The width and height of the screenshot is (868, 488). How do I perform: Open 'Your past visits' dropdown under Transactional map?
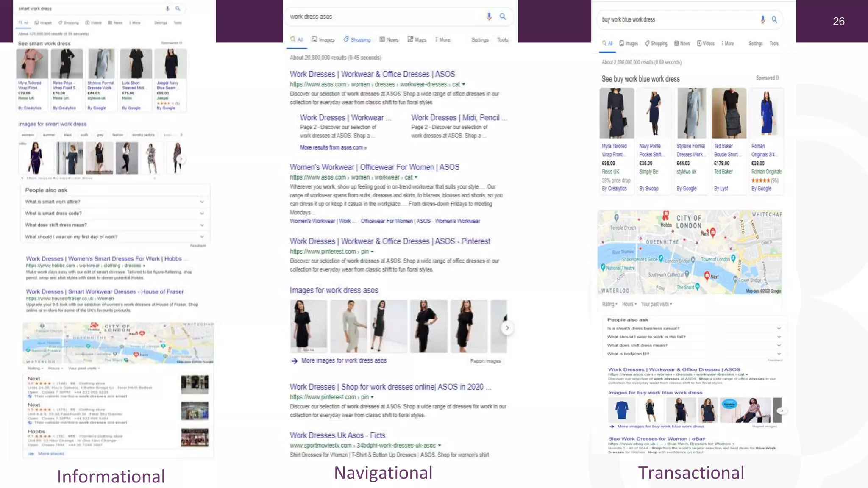pos(657,304)
